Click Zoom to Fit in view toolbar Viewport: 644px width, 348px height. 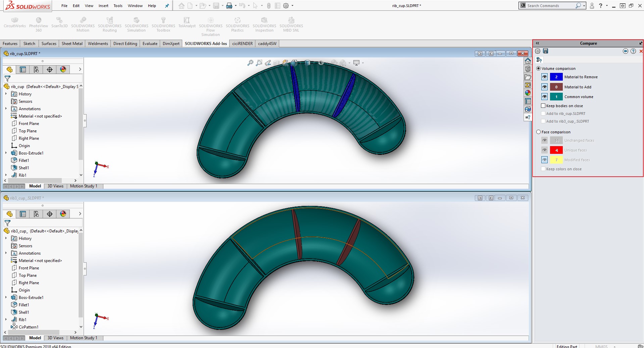pos(250,63)
